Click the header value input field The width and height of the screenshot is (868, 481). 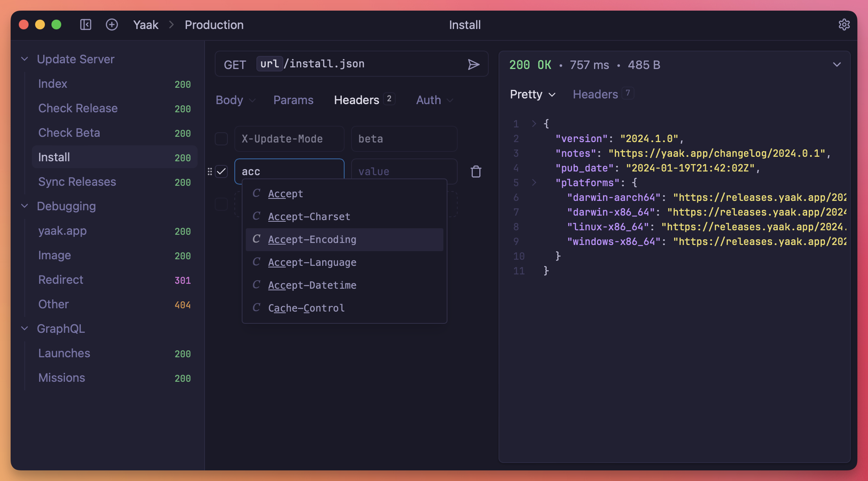(403, 171)
